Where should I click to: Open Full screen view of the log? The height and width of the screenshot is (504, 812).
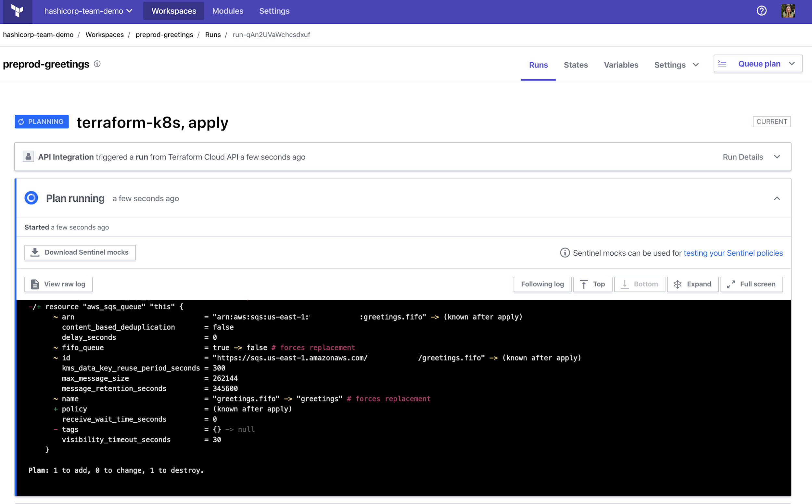coord(751,284)
